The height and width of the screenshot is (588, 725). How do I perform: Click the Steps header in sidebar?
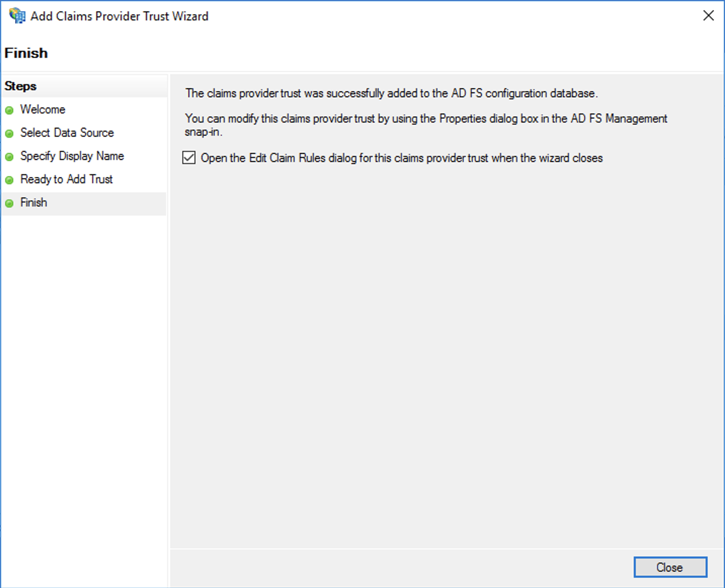coord(20,86)
